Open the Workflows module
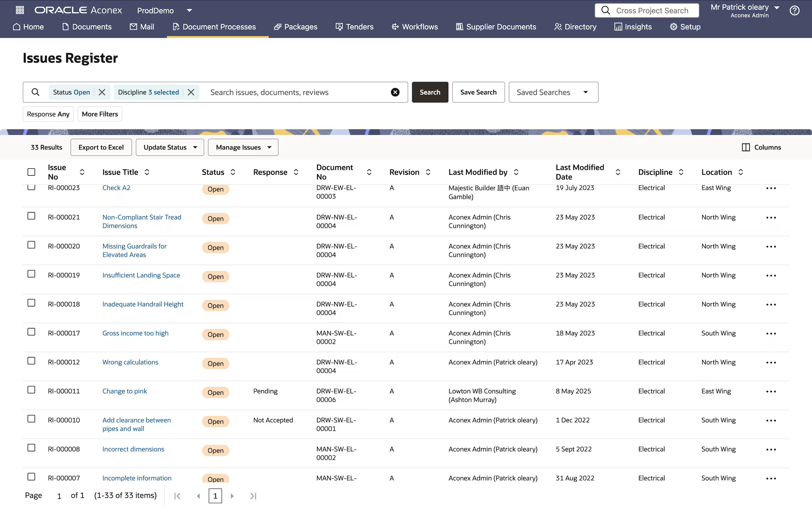This screenshot has width=812, height=508. [x=414, y=27]
